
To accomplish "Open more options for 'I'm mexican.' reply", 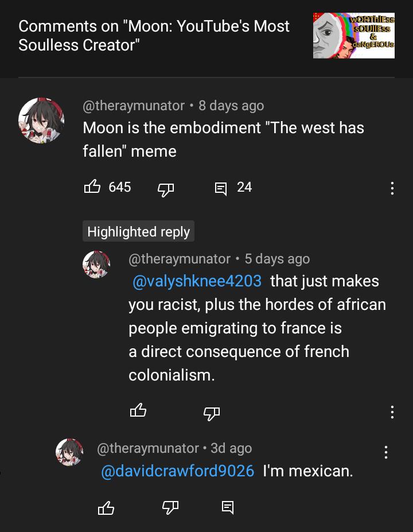I will click(386, 452).
